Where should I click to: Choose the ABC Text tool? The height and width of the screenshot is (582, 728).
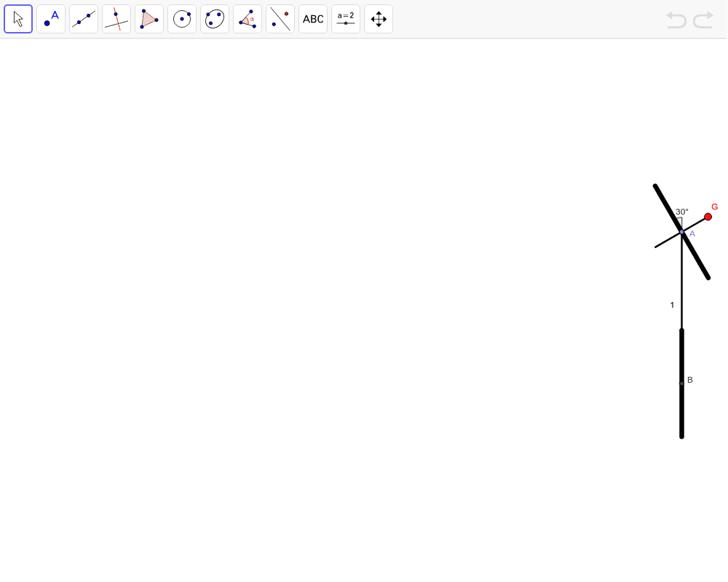(313, 19)
